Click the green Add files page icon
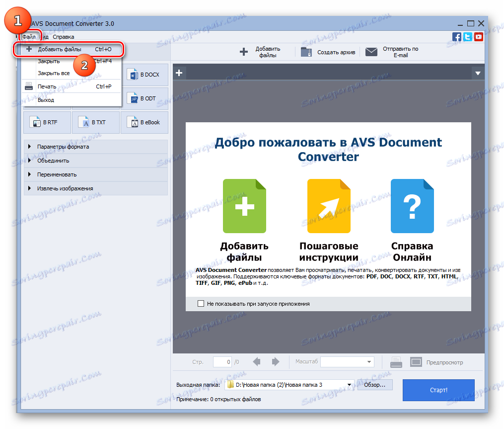 [x=244, y=206]
